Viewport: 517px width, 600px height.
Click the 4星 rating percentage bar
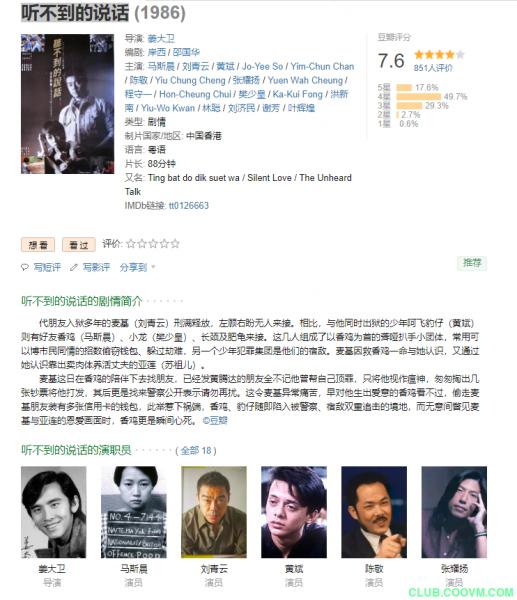point(419,96)
